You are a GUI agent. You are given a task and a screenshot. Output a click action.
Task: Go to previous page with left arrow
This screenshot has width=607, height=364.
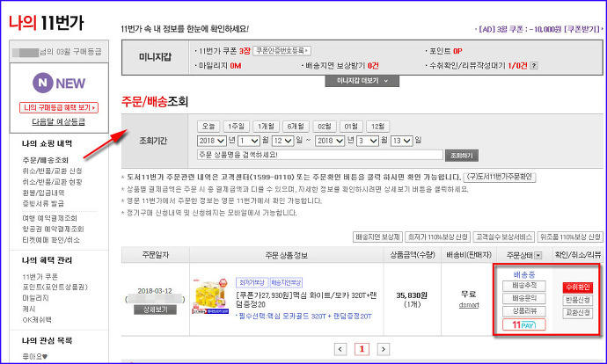tap(340, 349)
